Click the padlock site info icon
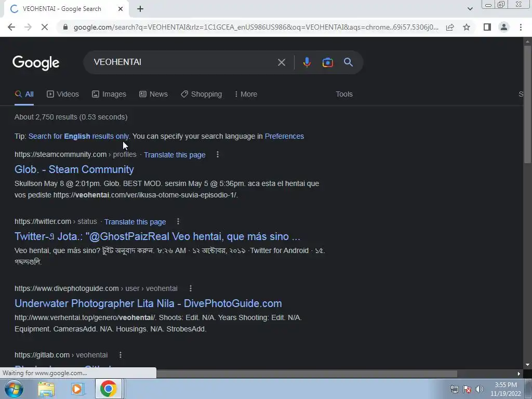532x399 pixels. pyautogui.click(x=65, y=27)
